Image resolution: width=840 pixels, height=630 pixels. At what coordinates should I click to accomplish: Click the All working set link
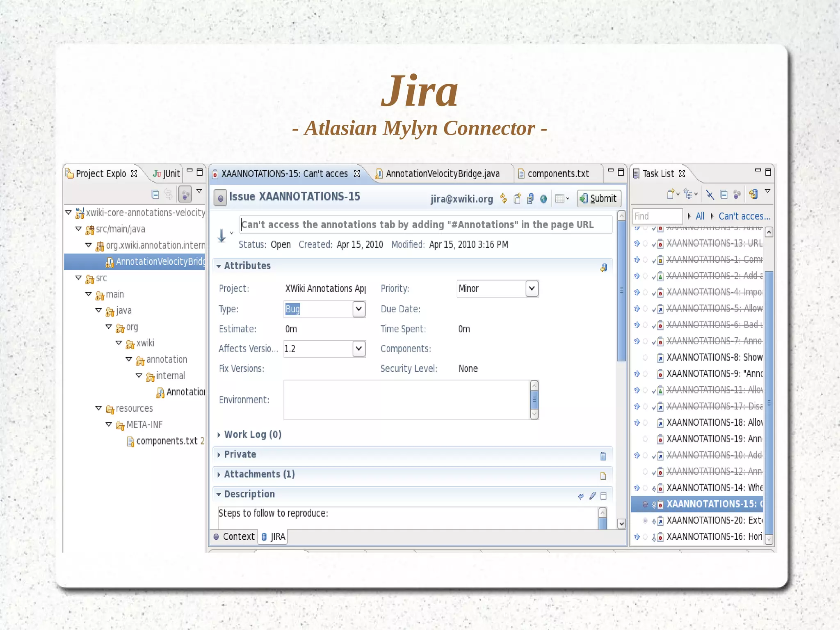(700, 216)
